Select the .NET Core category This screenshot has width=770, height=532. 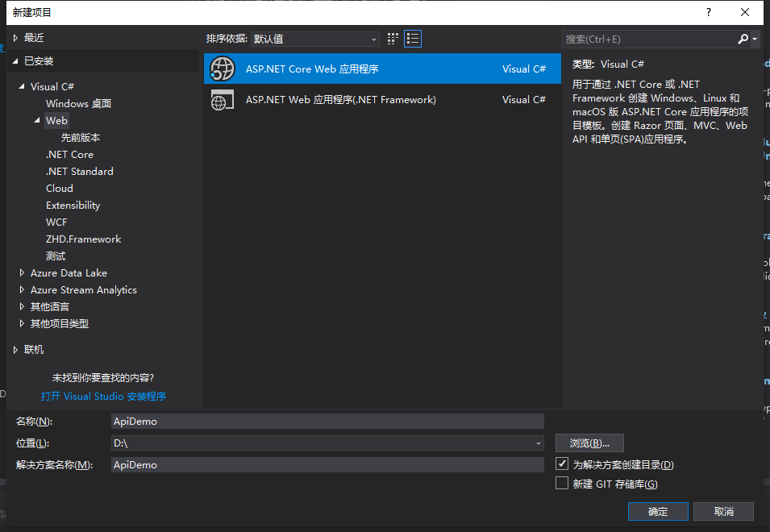(69, 154)
